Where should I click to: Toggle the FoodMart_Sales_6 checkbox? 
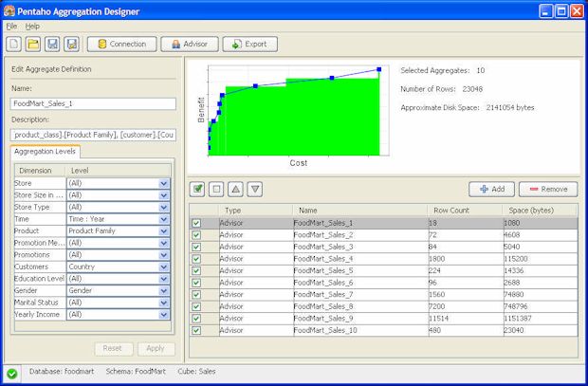pyautogui.click(x=196, y=283)
